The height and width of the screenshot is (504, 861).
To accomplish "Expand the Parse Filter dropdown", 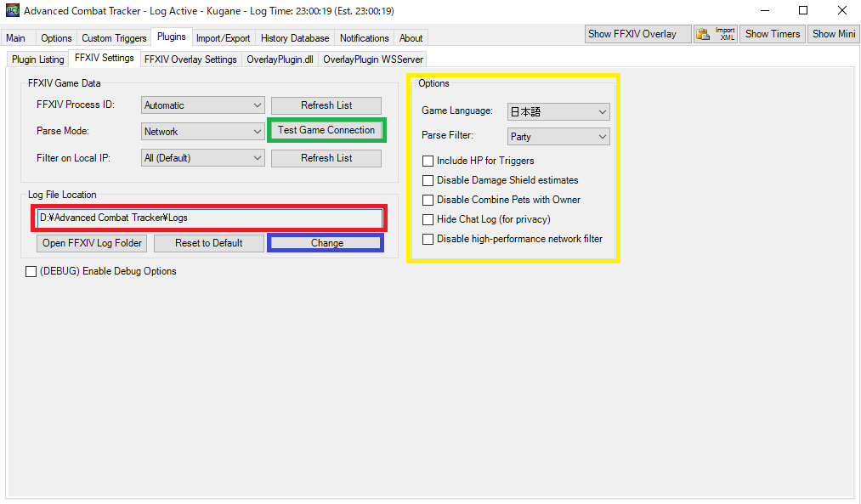I will [558, 137].
